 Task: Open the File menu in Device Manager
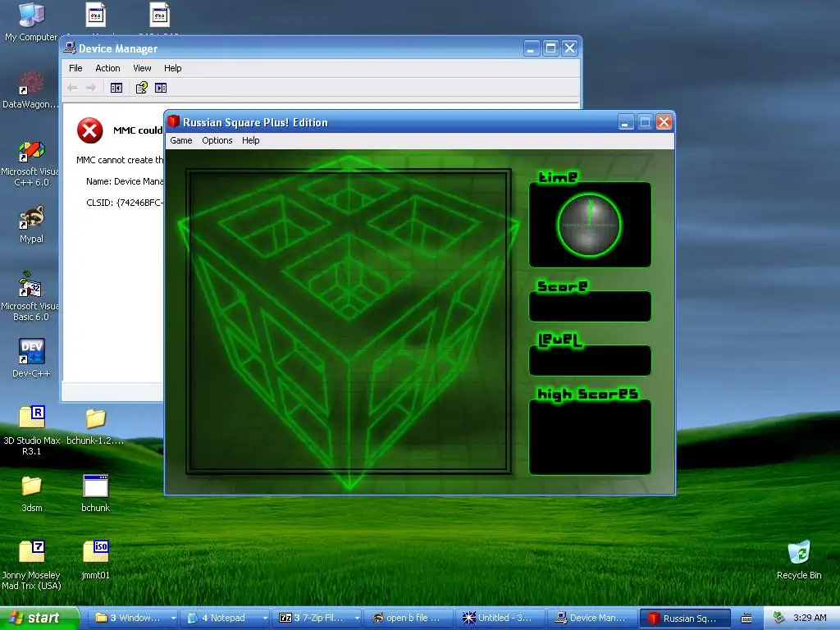[75, 68]
